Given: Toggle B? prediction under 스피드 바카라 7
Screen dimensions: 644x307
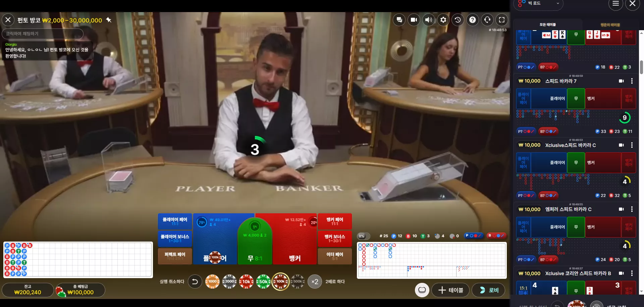Looking at the screenshot, I should coord(548,131).
